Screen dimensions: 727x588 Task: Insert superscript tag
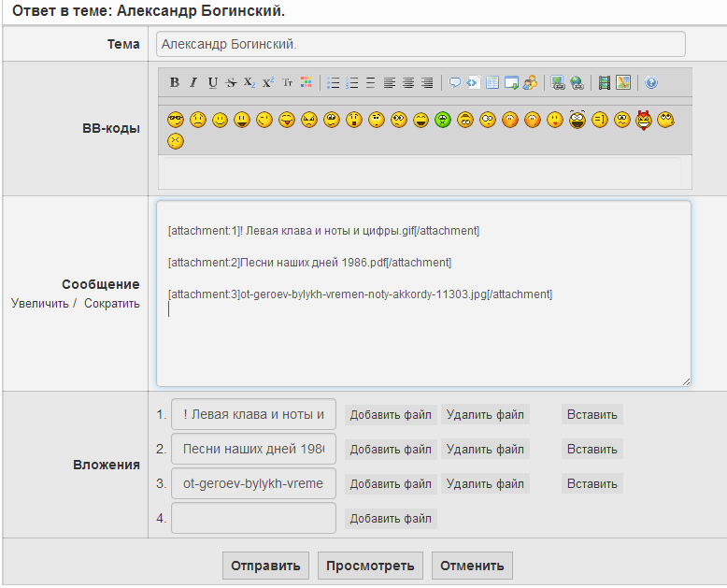[x=268, y=82]
